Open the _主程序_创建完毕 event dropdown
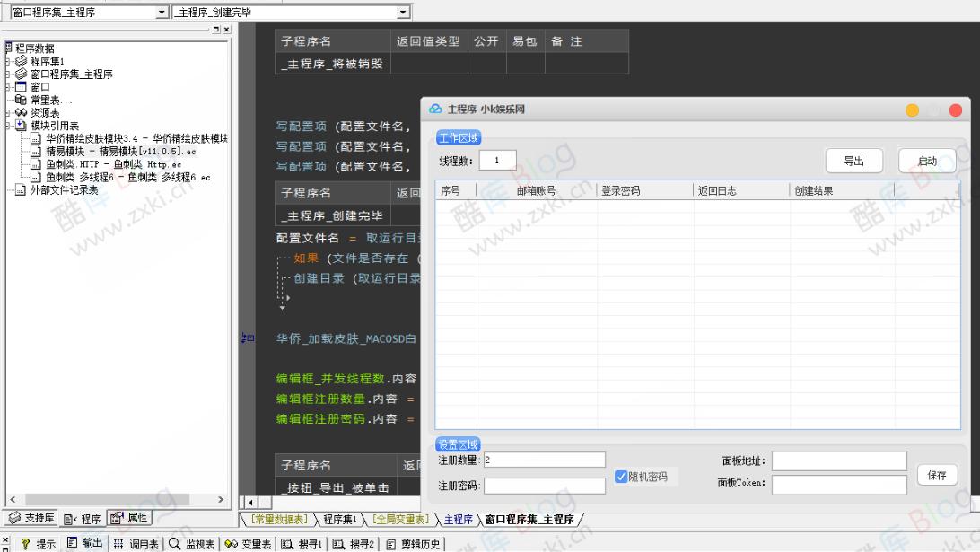 tap(403, 12)
